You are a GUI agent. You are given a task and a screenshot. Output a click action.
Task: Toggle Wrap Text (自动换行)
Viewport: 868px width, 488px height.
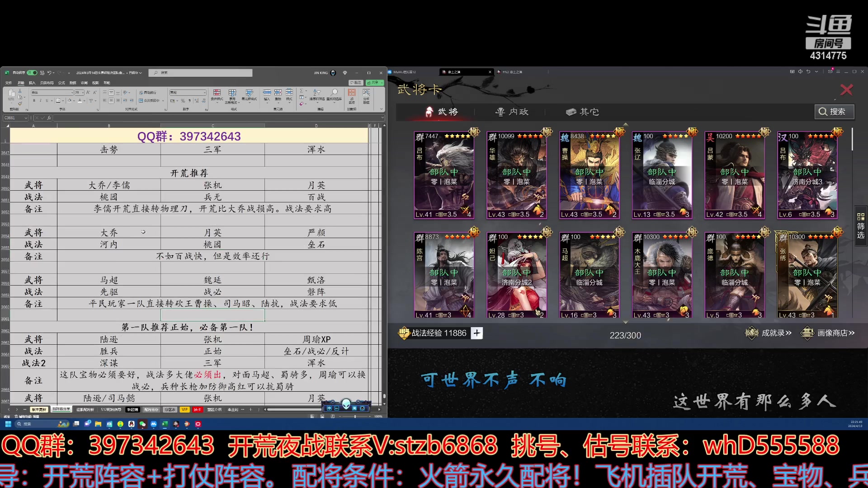[148, 93]
